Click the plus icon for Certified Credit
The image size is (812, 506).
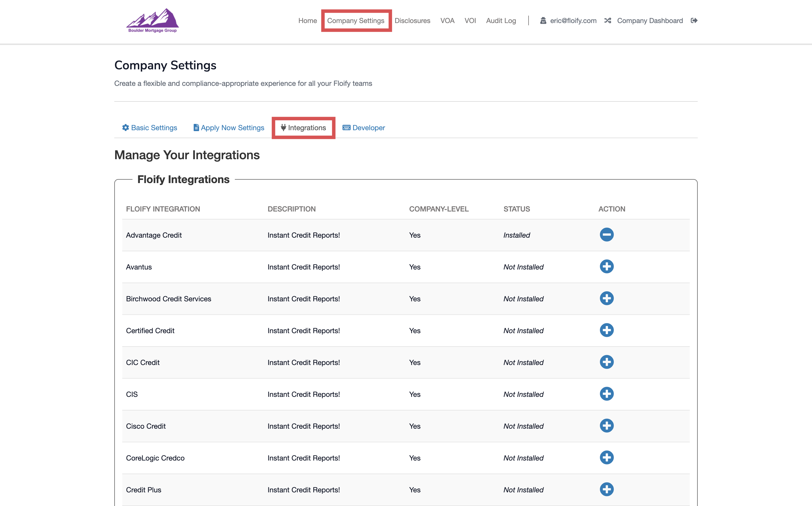click(x=606, y=330)
